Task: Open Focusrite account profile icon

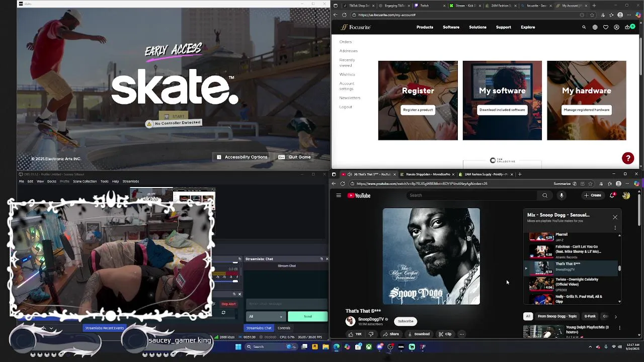Action: pyautogui.click(x=616, y=27)
